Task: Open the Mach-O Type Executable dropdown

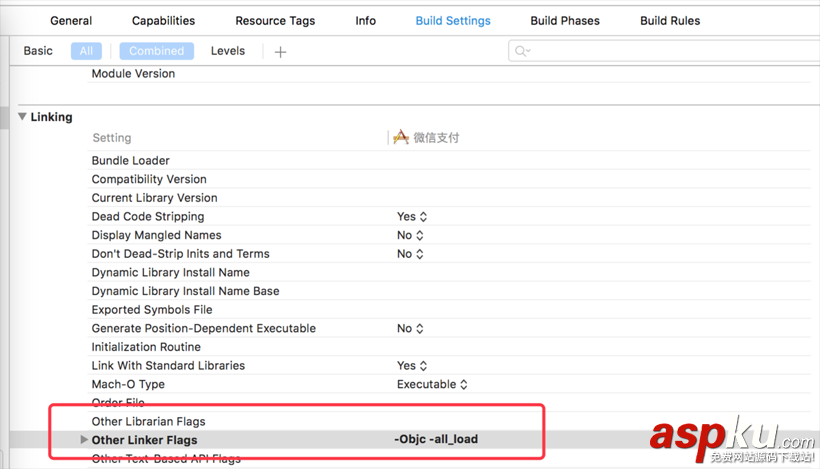Action: click(432, 384)
